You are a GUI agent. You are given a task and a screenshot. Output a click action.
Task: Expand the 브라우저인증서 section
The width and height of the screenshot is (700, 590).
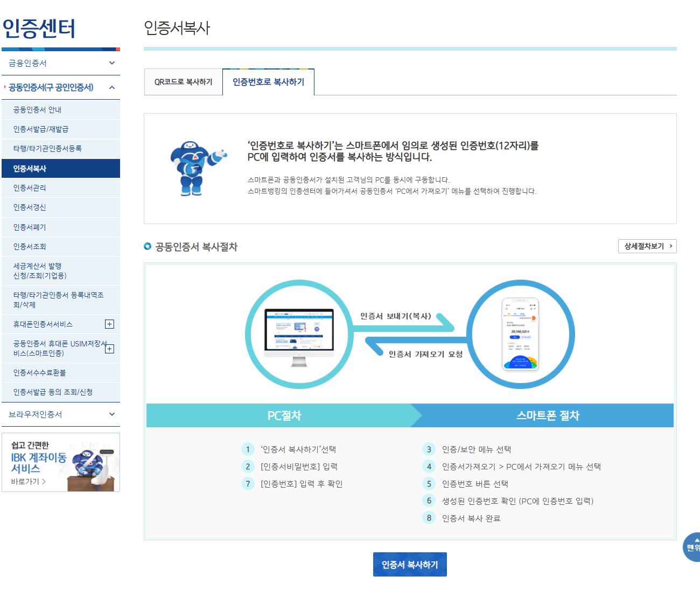coord(60,414)
